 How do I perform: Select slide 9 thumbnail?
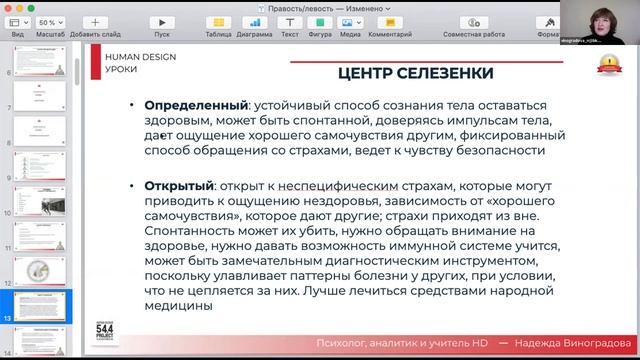pos(40,166)
